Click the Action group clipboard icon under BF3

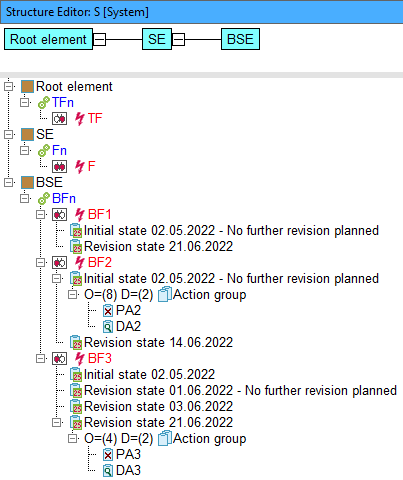[x=165, y=438]
